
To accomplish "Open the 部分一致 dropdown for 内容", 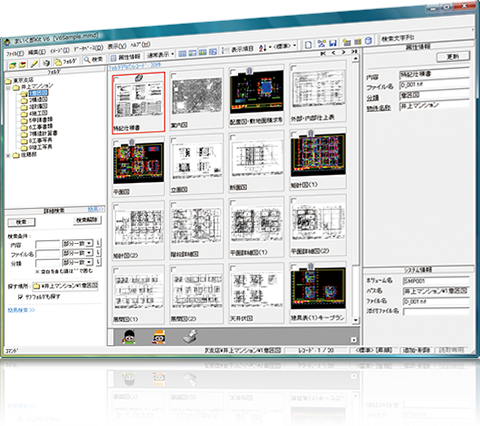I will click(77, 244).
